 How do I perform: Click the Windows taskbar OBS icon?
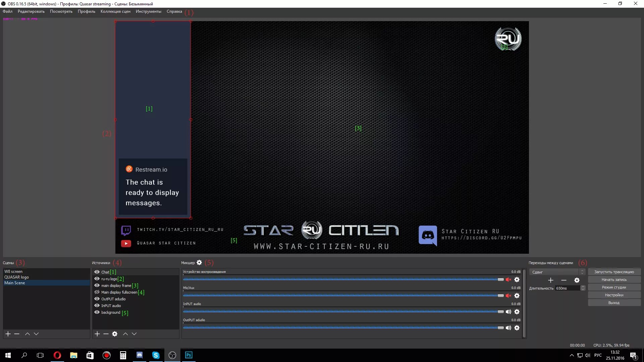(172, 355)
